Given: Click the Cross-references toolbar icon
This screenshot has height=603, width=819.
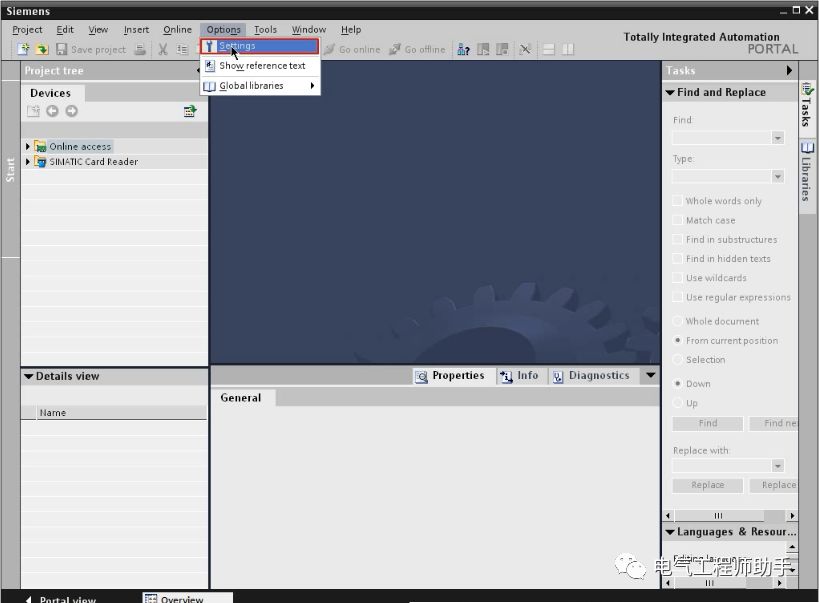Looking at the screenshot, I should pyautogui.click(x=525, y=50).
